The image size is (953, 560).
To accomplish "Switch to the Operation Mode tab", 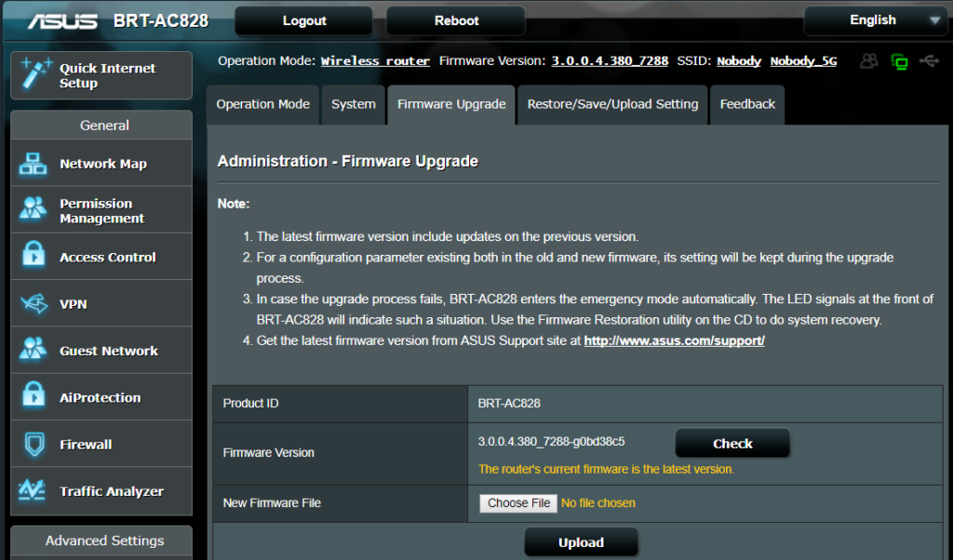I will [262, 104].
